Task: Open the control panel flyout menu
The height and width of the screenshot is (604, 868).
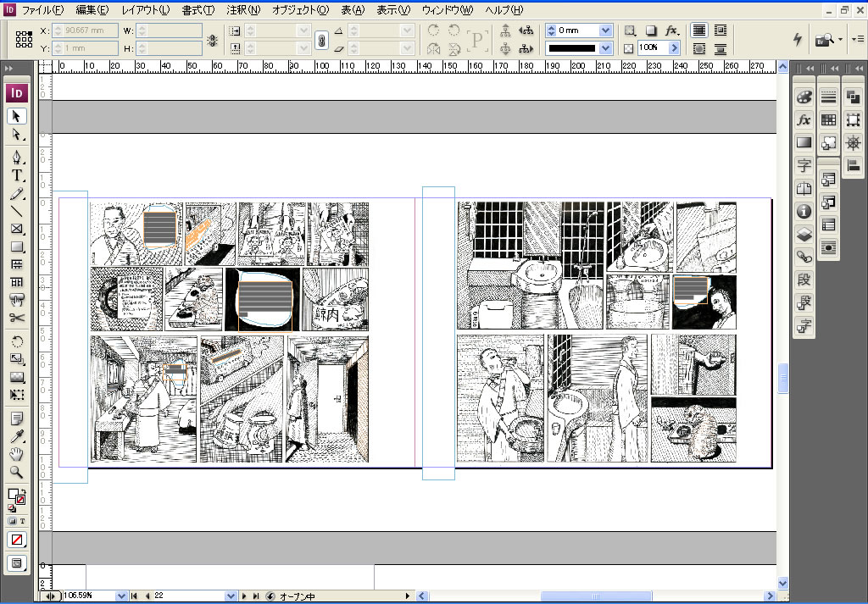Action: 858,39
